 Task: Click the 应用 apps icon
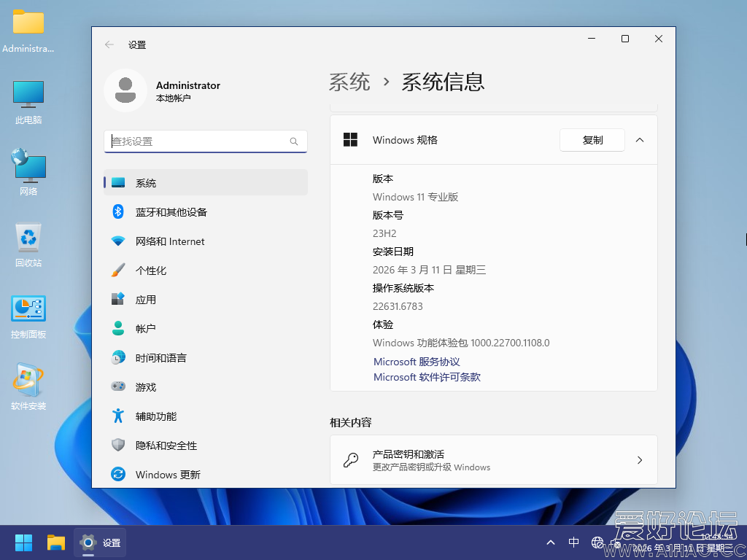[x=118, y=299]
